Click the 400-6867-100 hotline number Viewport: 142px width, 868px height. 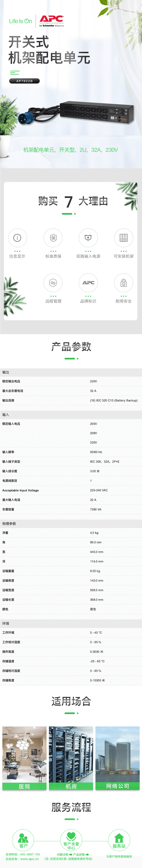tap(30, 854)
